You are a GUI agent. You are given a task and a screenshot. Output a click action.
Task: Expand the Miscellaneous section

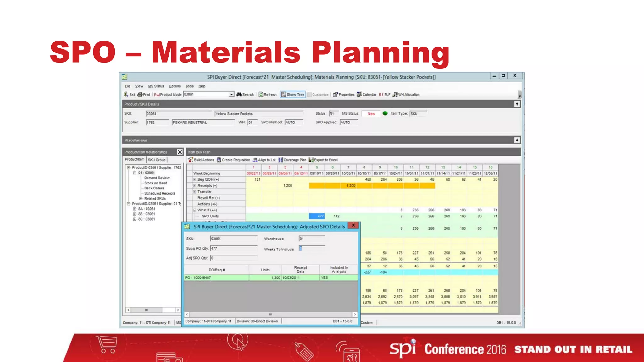click(x=517, y=140)
